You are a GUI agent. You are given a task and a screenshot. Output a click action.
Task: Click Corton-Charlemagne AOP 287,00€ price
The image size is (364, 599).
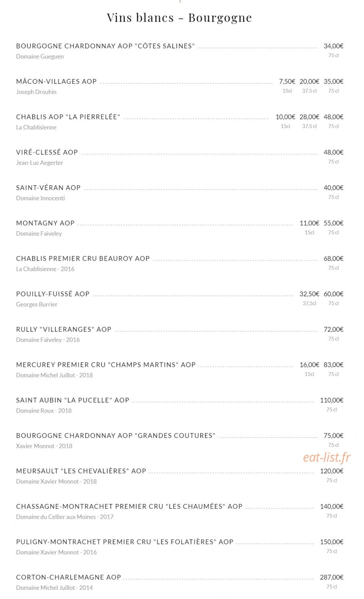pos(332,577)
